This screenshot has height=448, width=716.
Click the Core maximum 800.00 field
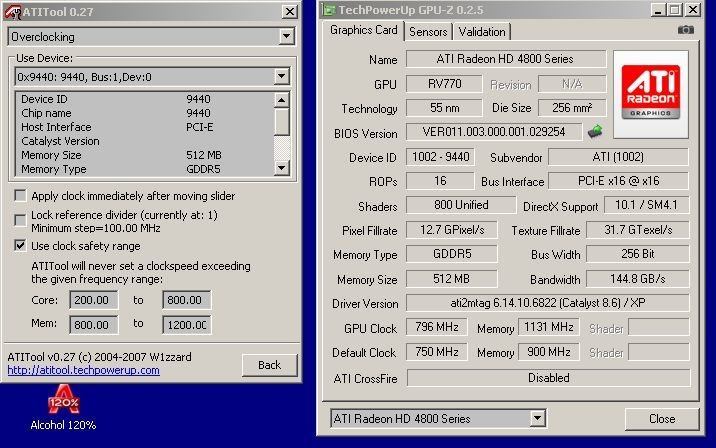point(187,300)
